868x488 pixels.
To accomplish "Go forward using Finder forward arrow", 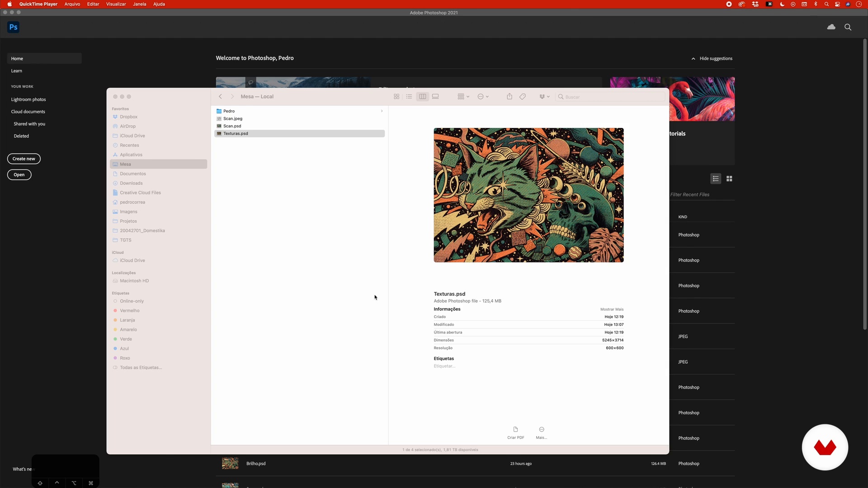I will pyautogui.click(x=232, y=97).
